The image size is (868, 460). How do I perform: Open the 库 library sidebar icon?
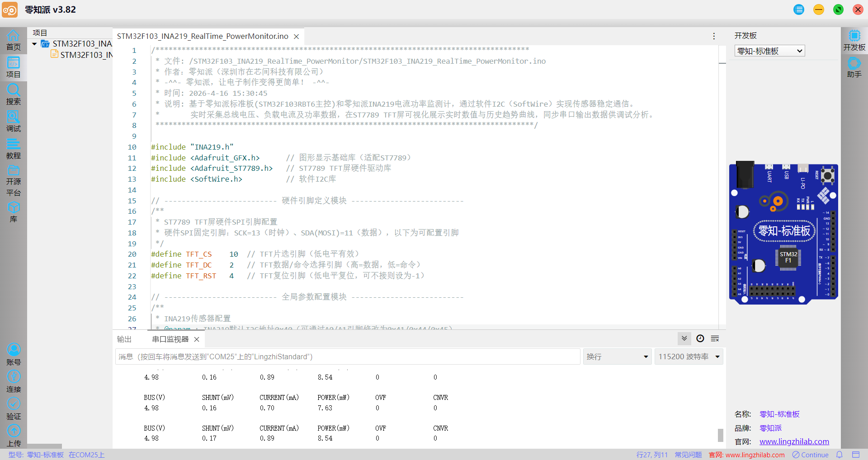(x=14, y=212)
